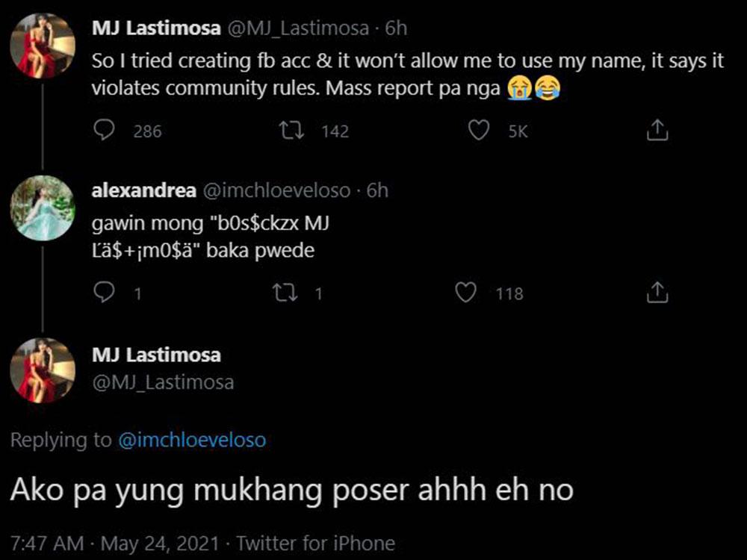Click the alexandrea display name
747x560 pixels.
pos(142,190)
